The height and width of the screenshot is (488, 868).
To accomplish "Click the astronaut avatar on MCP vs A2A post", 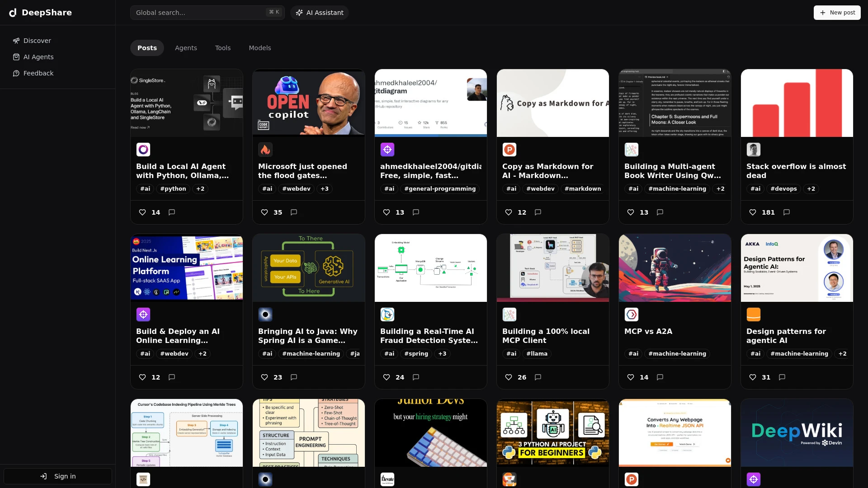I will click(x=631, y=314).
